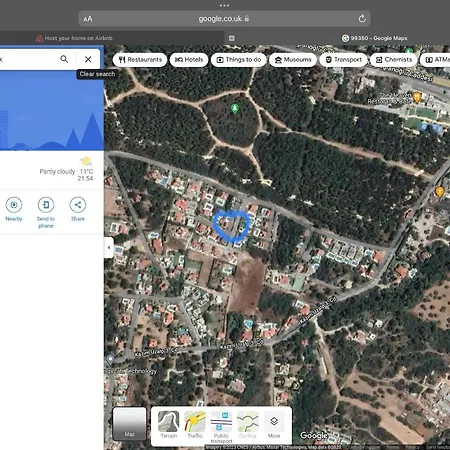Viewport: 450px width, 450px height.
Task: Open the AA reader text options
Action: [x=88, y=19]
